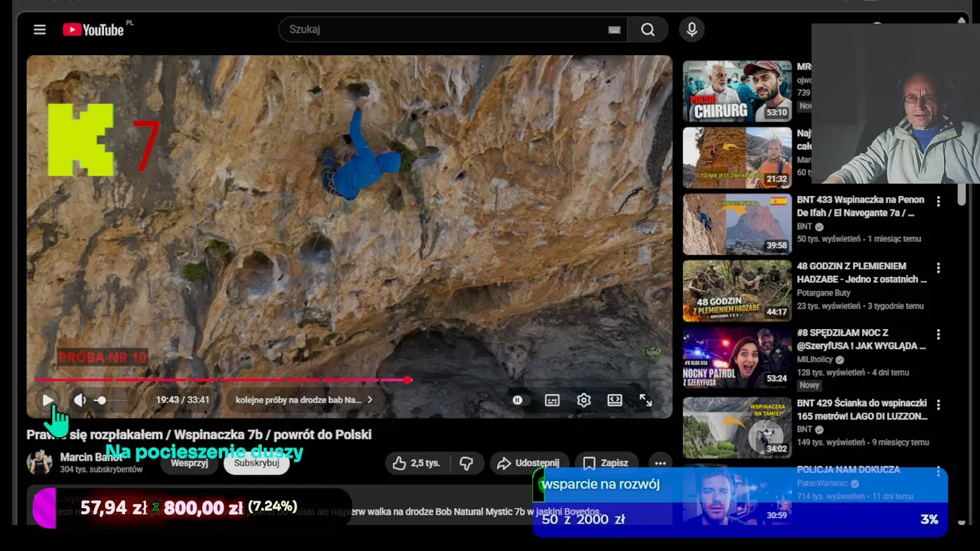
Task: Open the 21:32 climbing video thumbnail
Action: (737, 158)
